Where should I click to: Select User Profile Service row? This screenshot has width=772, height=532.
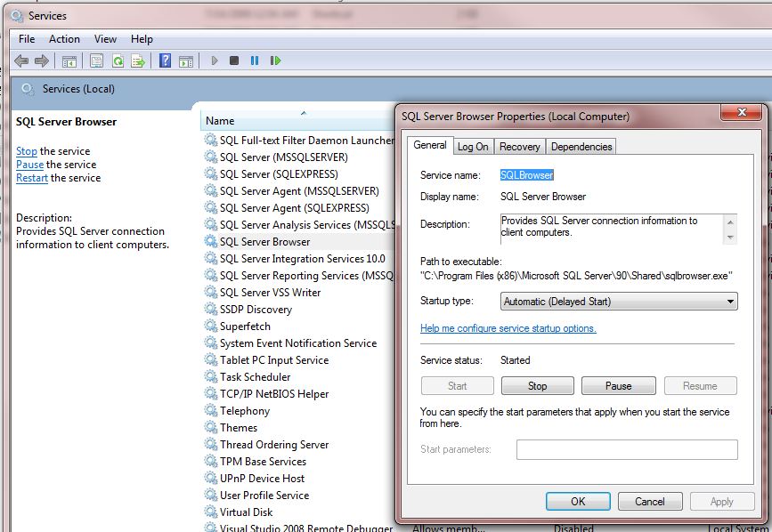click(299, 496)
